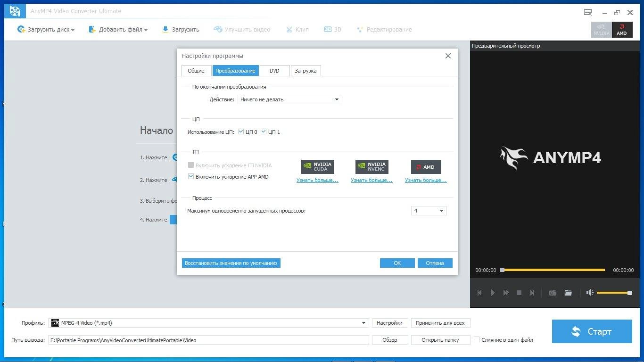Click the Путь вывода path field

point(208,340)
